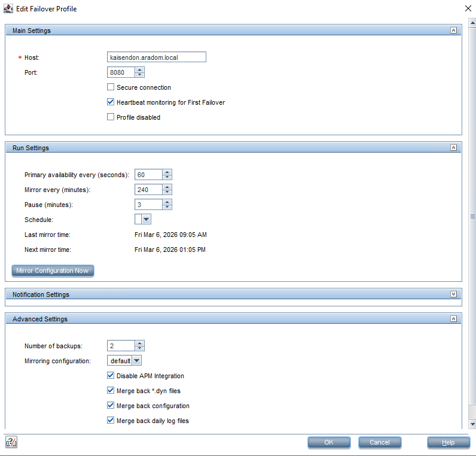Decrease Pause minutes value

[167, 207]
